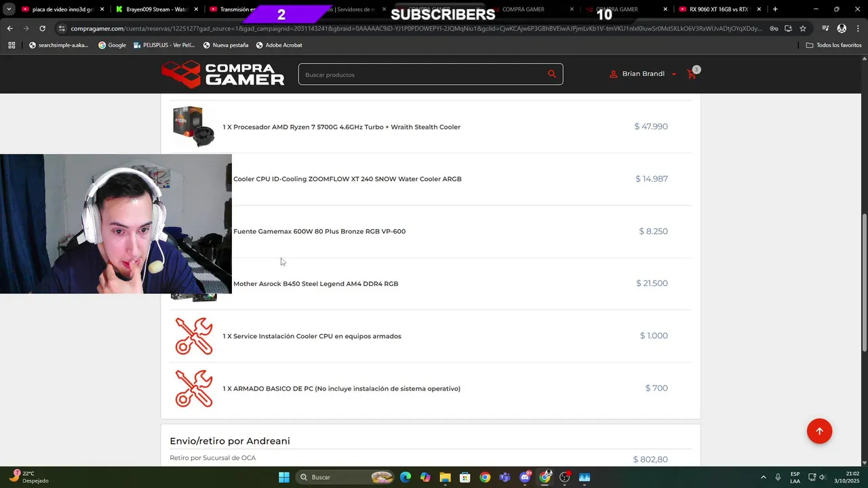Open PELISPLUS bookmark
Screen dimensions: 868x488
click(x=165, y=45)
